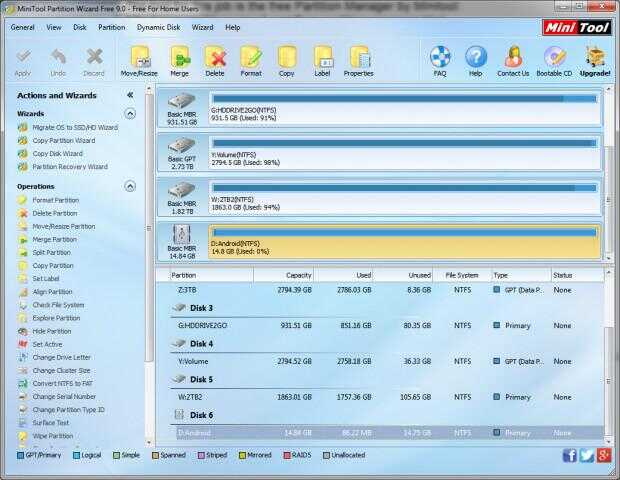Screen dimensions: 620x480
Task: Open the Disk menu
Action: click(79, 27)
